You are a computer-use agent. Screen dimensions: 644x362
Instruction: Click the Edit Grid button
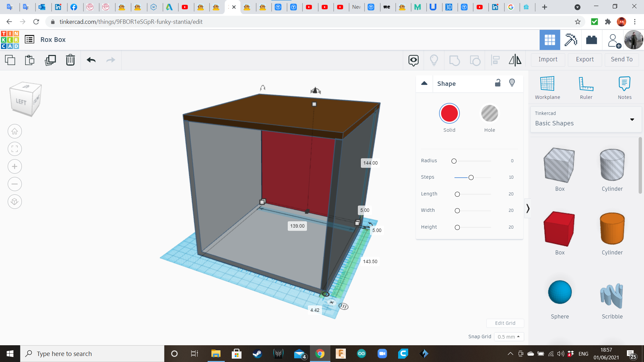click(505, 323)
